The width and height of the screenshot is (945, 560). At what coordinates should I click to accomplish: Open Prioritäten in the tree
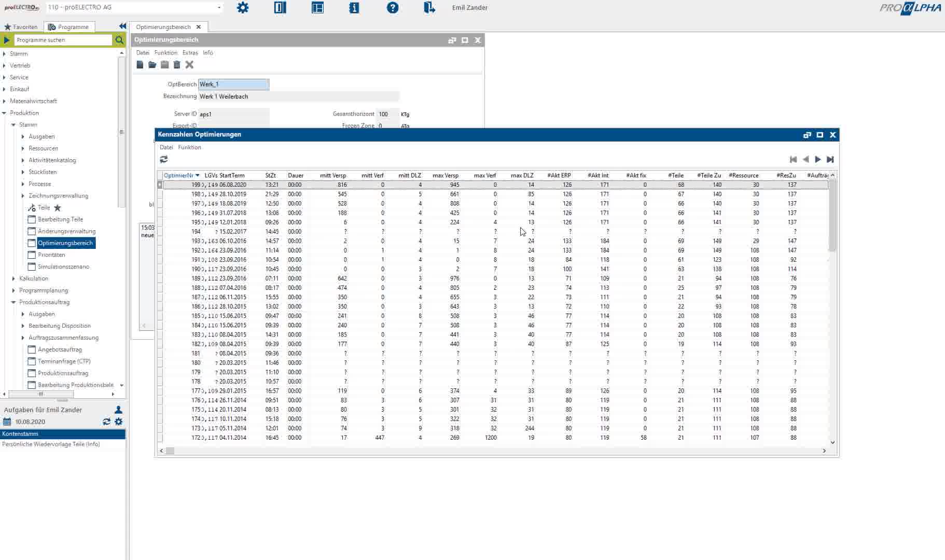pyautogui.click(x=51, y=255)
